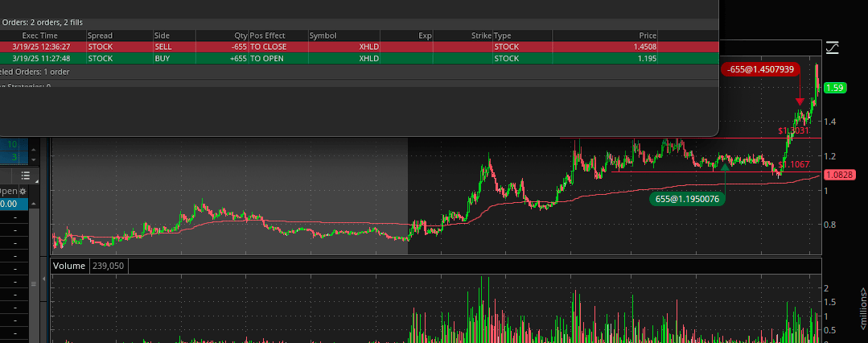The image size is (868, 343).
Task: Click the current price label 1.59
Action: (834, 88)
